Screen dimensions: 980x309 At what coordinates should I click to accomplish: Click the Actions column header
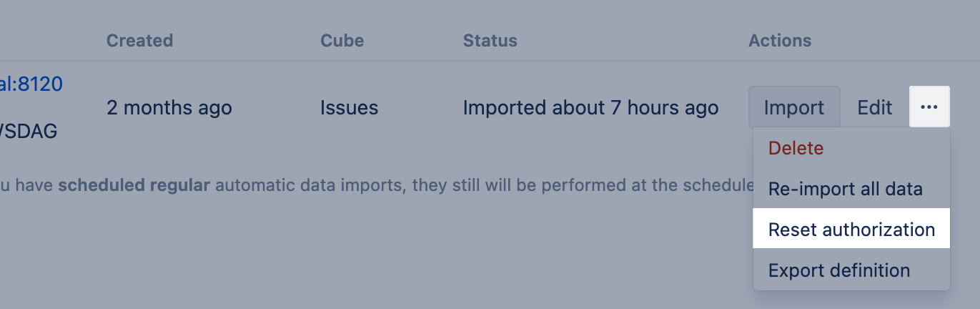[780, 41]
